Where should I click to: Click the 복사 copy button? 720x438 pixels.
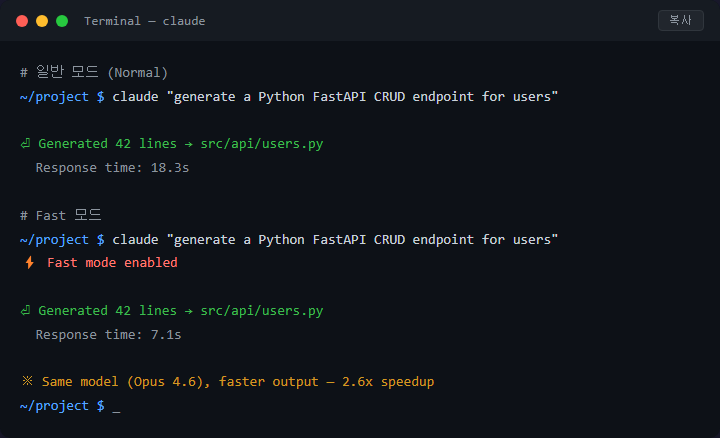[x=681, y=20]
